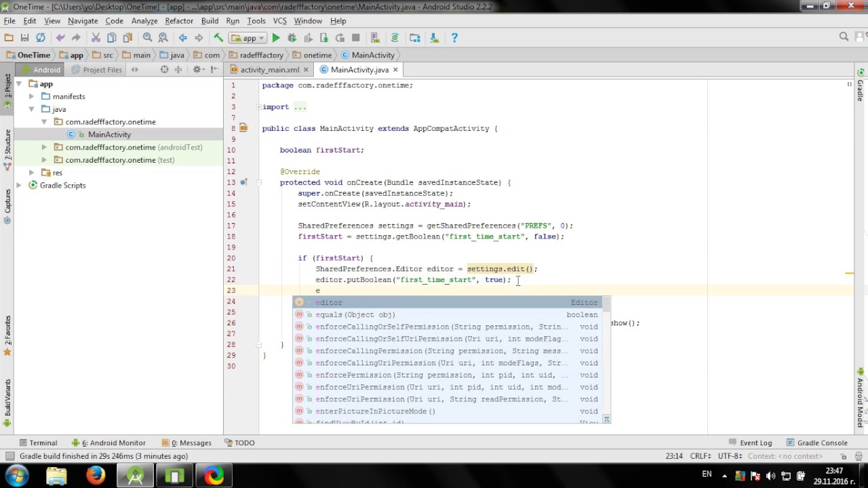Viewport: 868px width, 488px height.
Task: Toggle tool window bars icon in status bar
Action: point(9,456)
